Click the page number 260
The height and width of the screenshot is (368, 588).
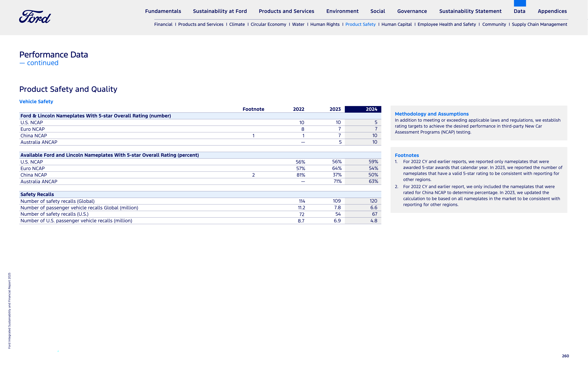click(x=565, y=356)
